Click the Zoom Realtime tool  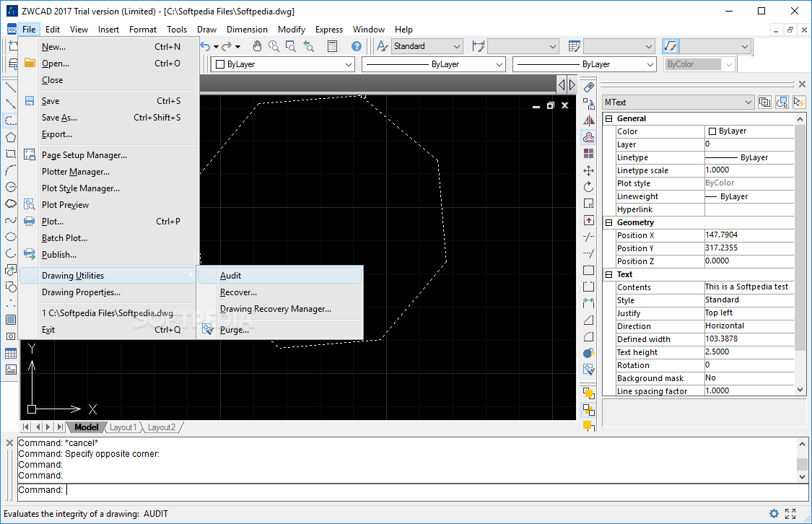coord(274,46)
